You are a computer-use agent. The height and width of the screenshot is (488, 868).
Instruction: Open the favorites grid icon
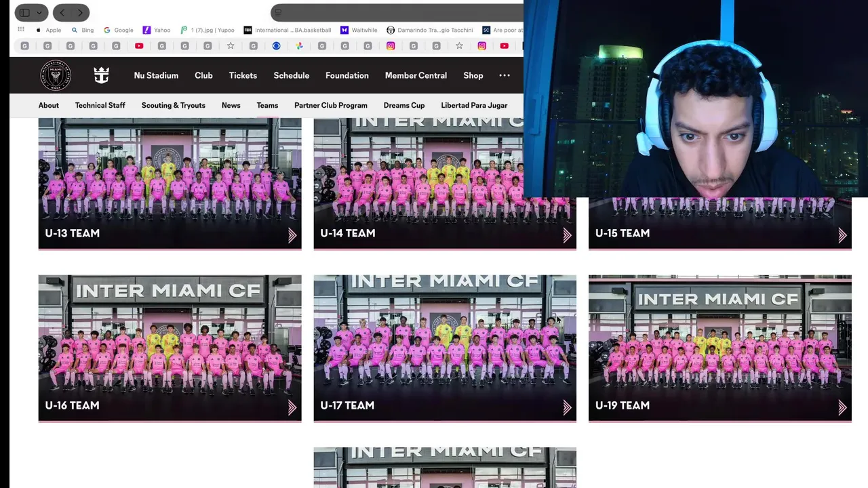click(21, 30)
